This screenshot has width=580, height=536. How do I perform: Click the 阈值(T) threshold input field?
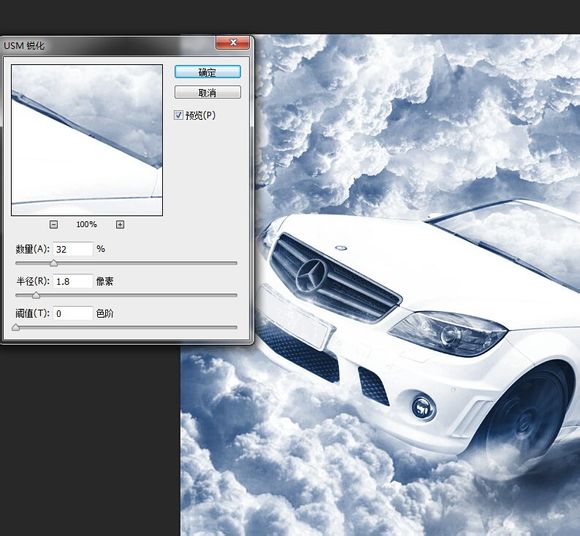[x=73, y=314]
